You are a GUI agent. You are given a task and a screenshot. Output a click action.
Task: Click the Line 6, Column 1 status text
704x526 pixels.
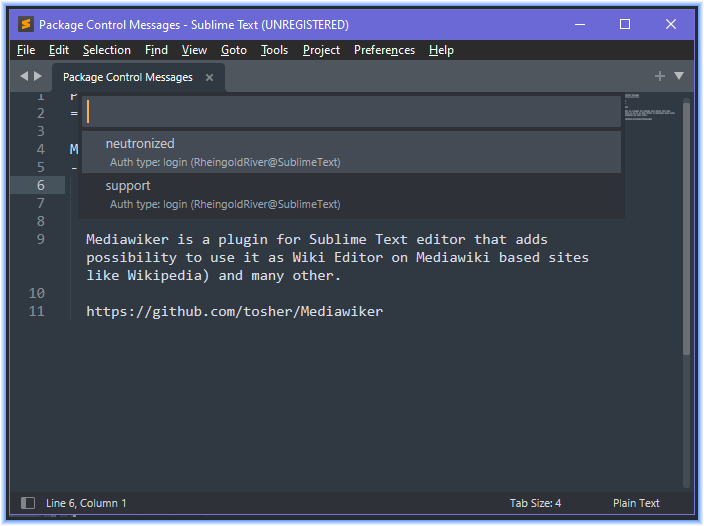[86, 503]
